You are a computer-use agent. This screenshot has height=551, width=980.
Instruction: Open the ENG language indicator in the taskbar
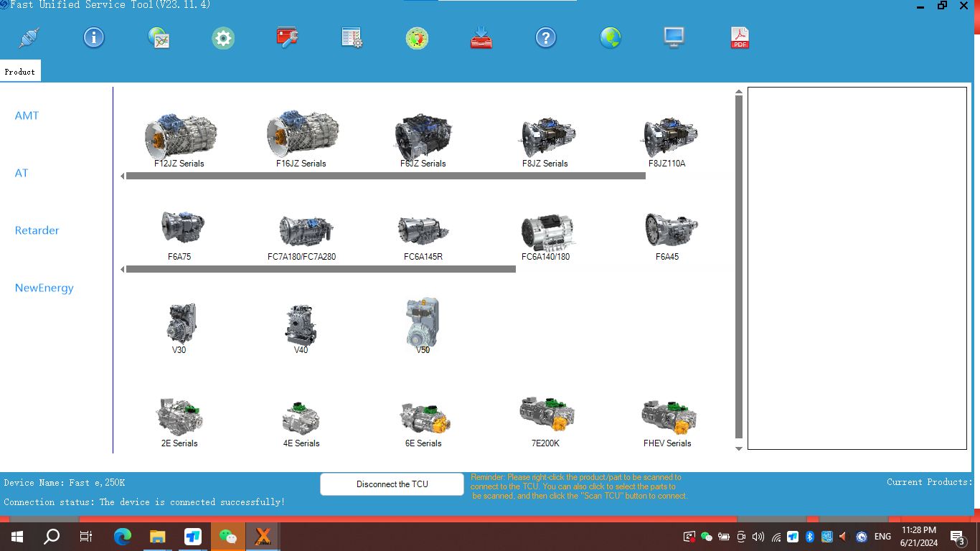point(882,536)
